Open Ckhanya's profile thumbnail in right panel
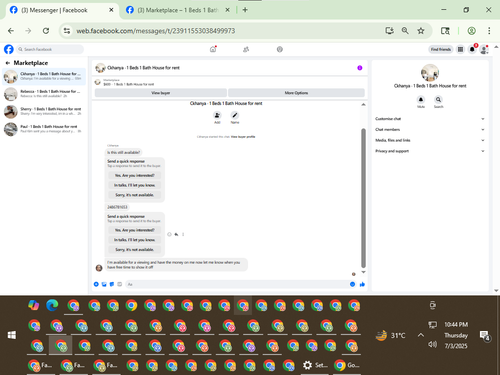The height and width of the screenshot is (375, 500). 430,73
